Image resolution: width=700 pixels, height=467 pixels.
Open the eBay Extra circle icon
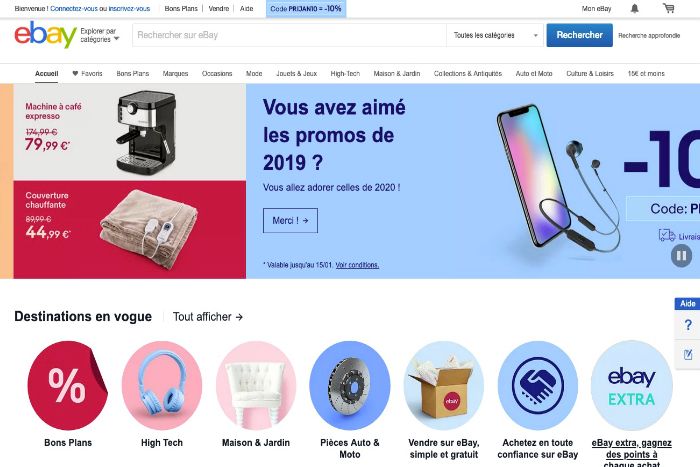[631, 385]
